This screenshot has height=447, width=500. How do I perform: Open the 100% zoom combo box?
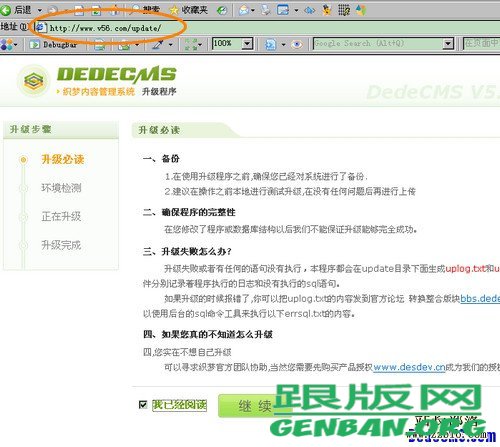(233, 44)
